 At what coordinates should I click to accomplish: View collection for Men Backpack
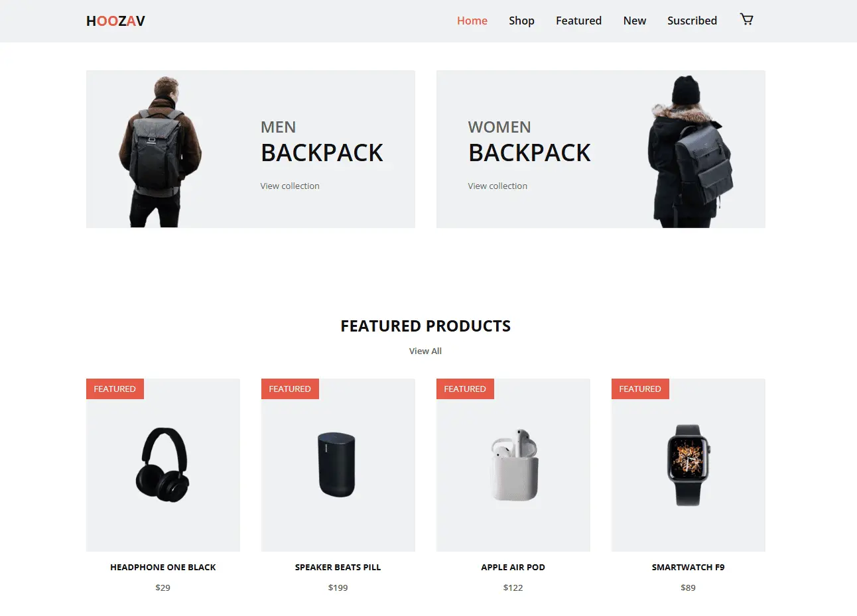click(x=290, y=186)
